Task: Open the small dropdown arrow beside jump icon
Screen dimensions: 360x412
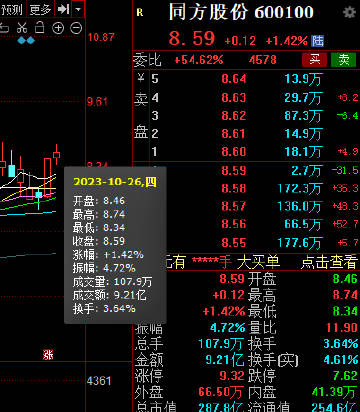Action: point(78,9)
